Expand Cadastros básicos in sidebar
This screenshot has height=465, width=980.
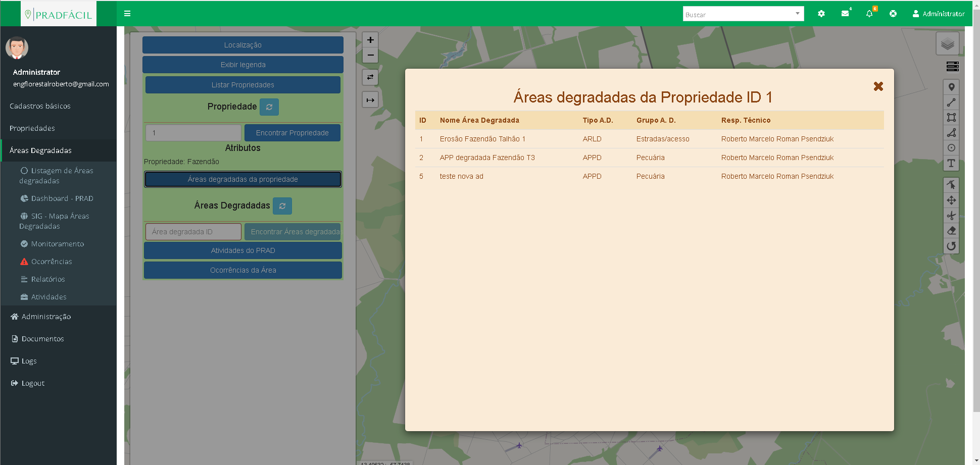point(40,106)
